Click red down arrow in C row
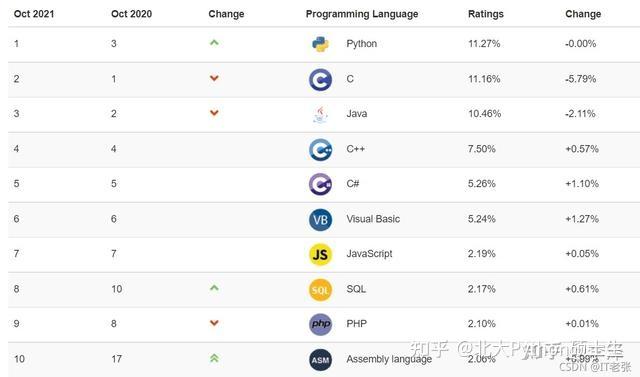 [214, 78]
